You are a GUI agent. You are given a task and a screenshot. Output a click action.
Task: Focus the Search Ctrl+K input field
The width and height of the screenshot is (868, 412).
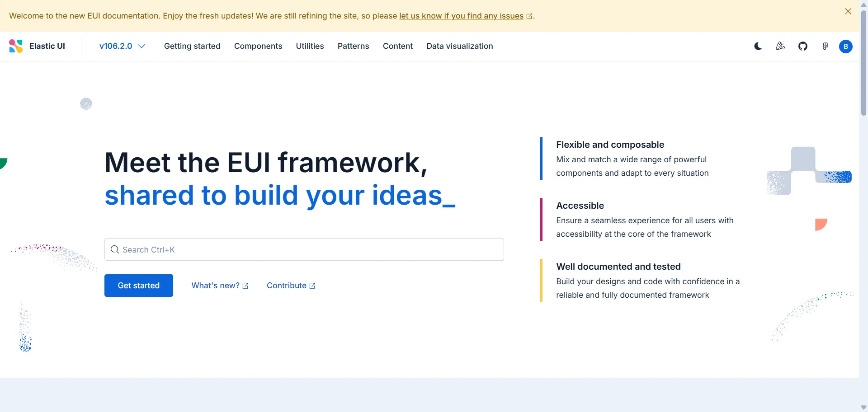304,249
